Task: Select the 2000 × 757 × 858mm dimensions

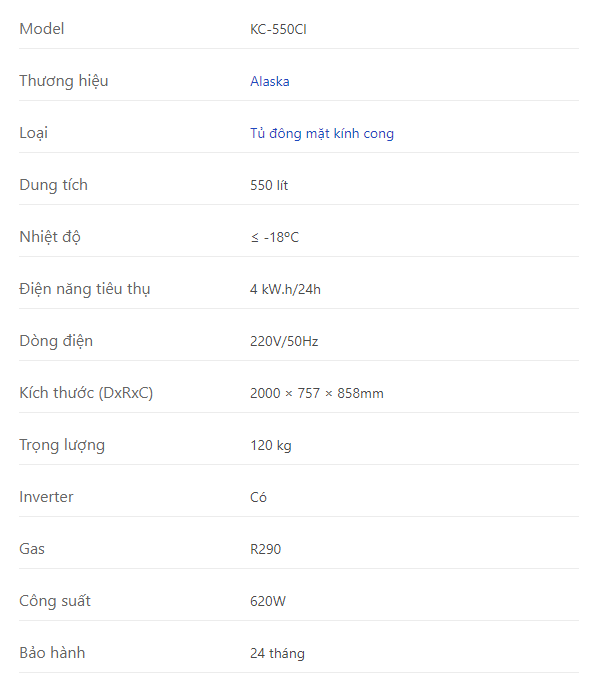Action: (x=317, y=393)
